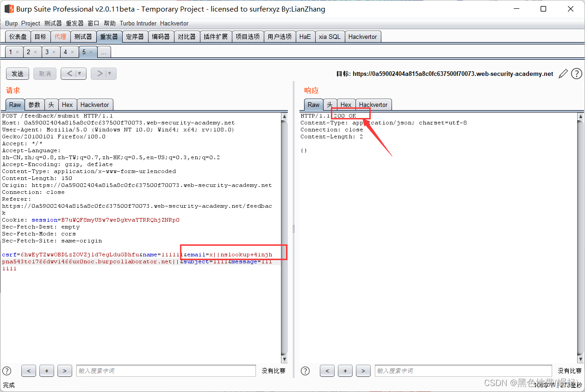Close repeater tab 2
Screen dimensions: 585x392
(35, 52)
